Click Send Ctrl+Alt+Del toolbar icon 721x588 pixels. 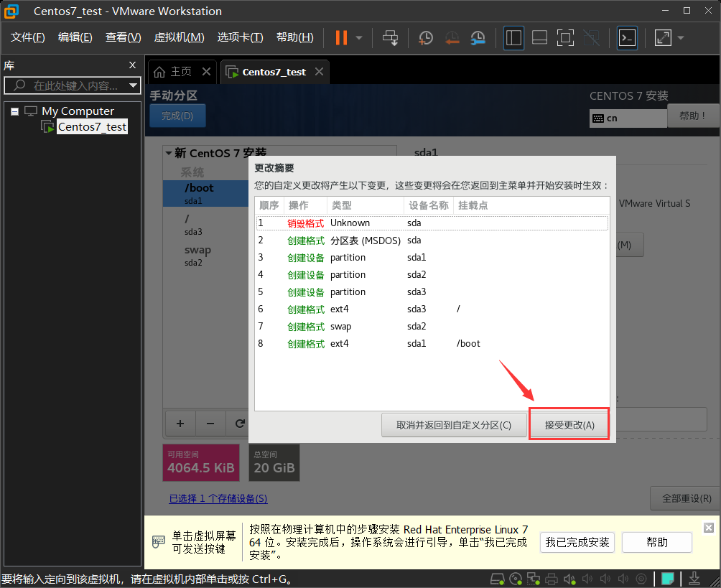(x=390, y=38)
